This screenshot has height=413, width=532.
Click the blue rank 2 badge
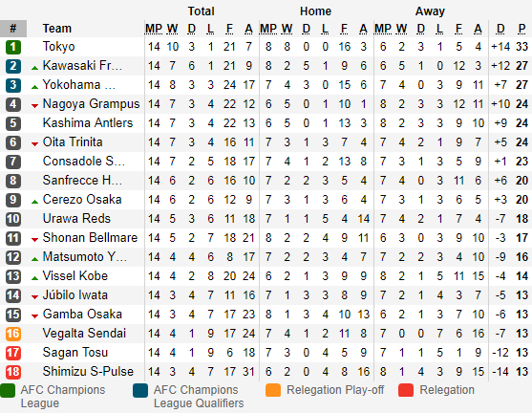pos(13,66)
